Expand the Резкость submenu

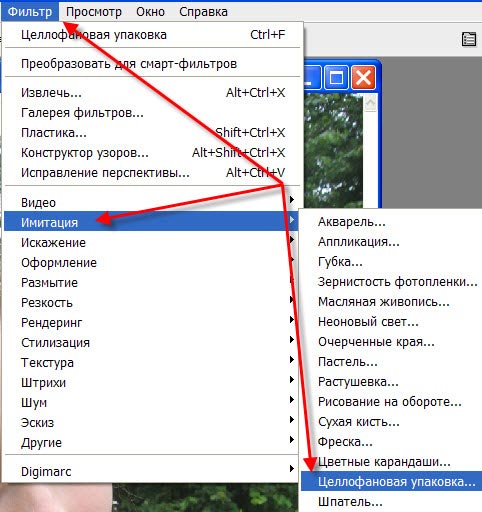151,302
